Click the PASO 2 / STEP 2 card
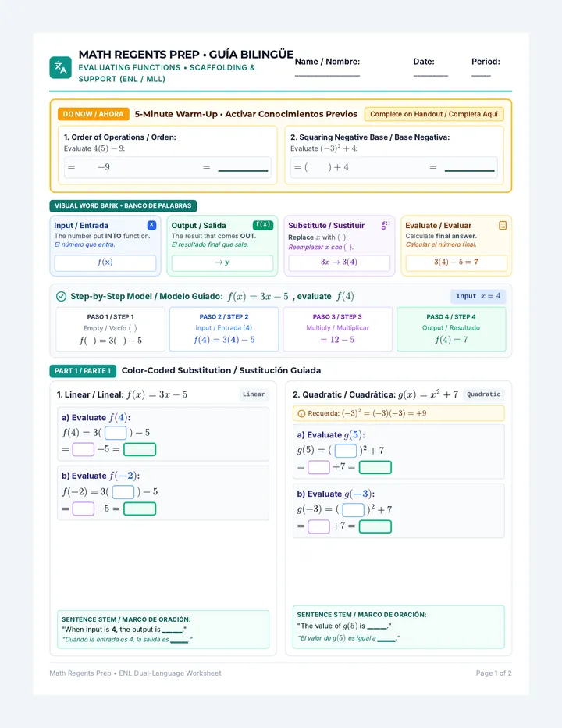Viewport: 562px width, 728px height. click(224, 329)
